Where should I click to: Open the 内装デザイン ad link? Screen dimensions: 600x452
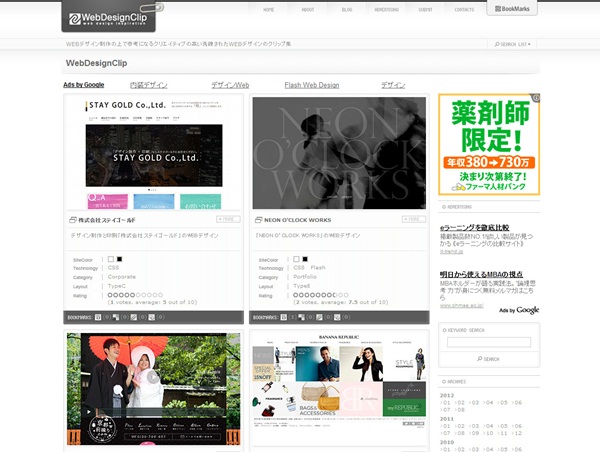click(x=148, y=85)
